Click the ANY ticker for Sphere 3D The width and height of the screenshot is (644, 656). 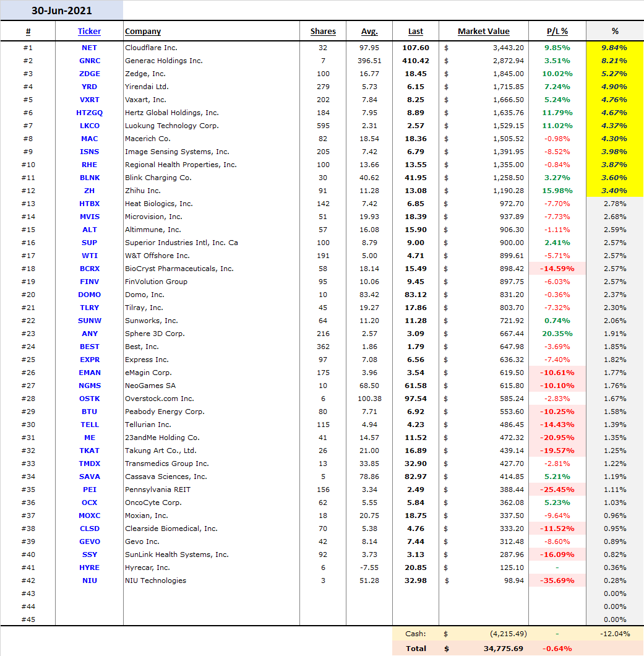tap(90, 334)
